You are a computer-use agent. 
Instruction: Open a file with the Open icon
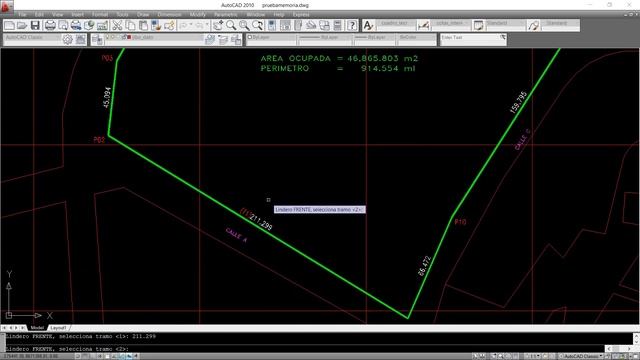22,26
